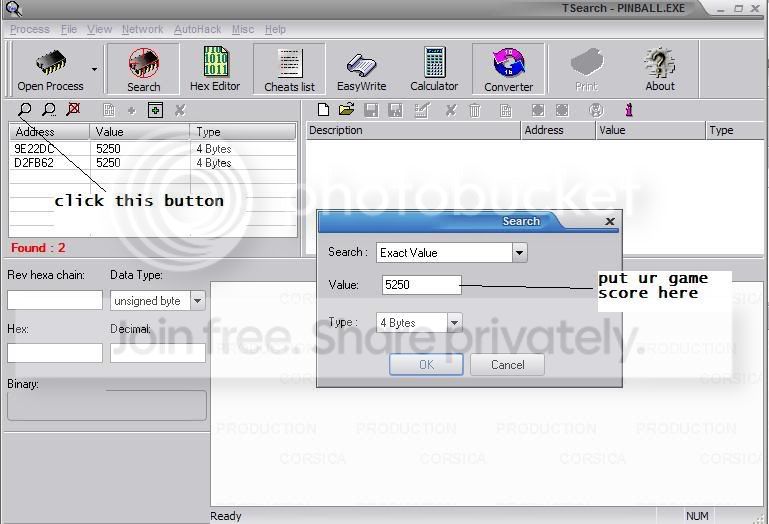Click the green plus add-to-cheat-list icon
The height and width of the screenshot is (524, 769).
155,110
